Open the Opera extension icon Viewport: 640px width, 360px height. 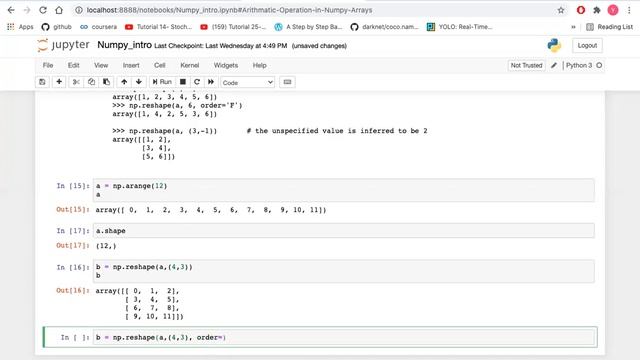coord(580,10)
